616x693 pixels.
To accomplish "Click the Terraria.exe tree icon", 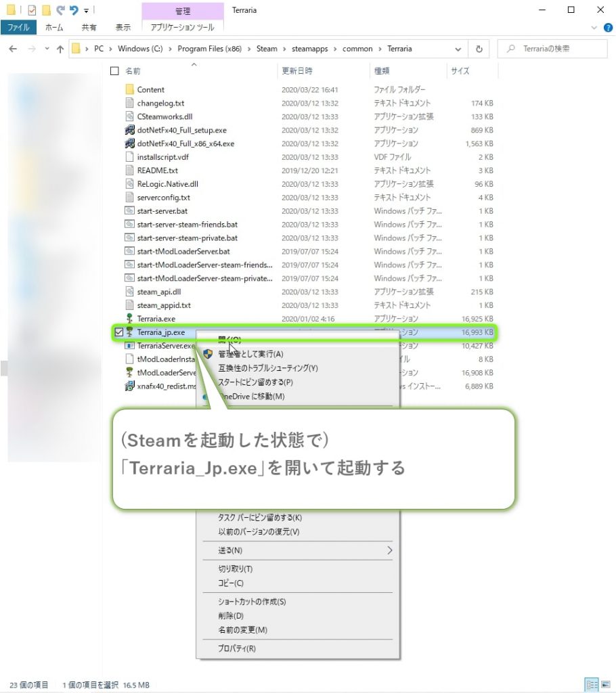I will (x=131, y=319).
